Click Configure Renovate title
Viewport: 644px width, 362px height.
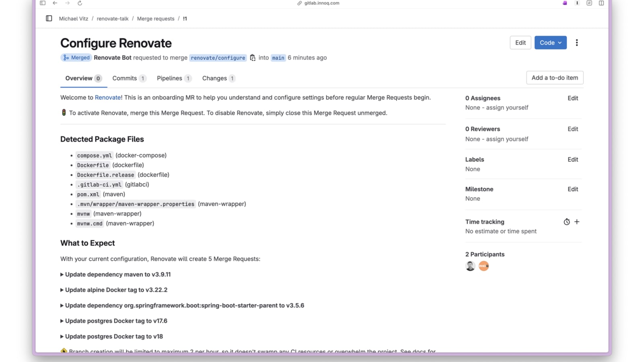(116, 43)
